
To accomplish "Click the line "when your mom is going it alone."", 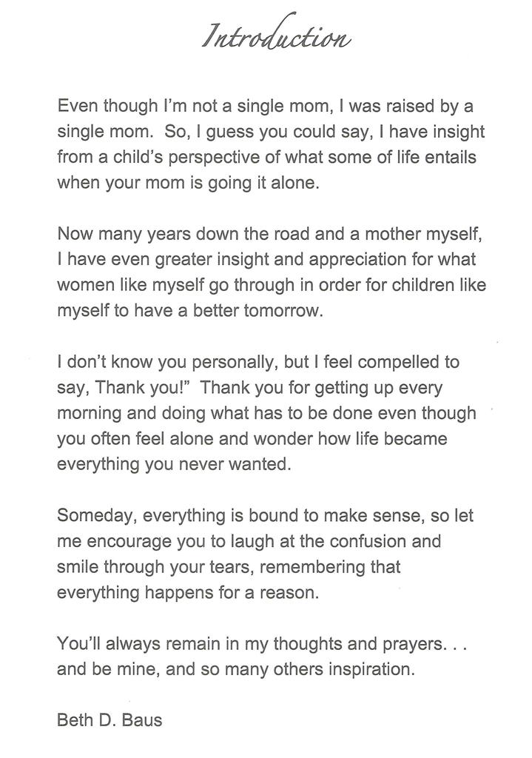I will coord(188,182).
